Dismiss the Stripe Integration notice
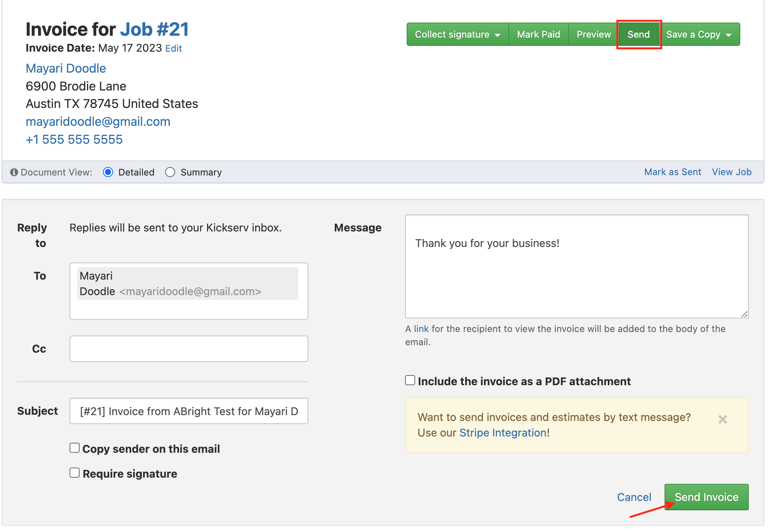Viewport: 769px width, 532px height. pos(722,419)
